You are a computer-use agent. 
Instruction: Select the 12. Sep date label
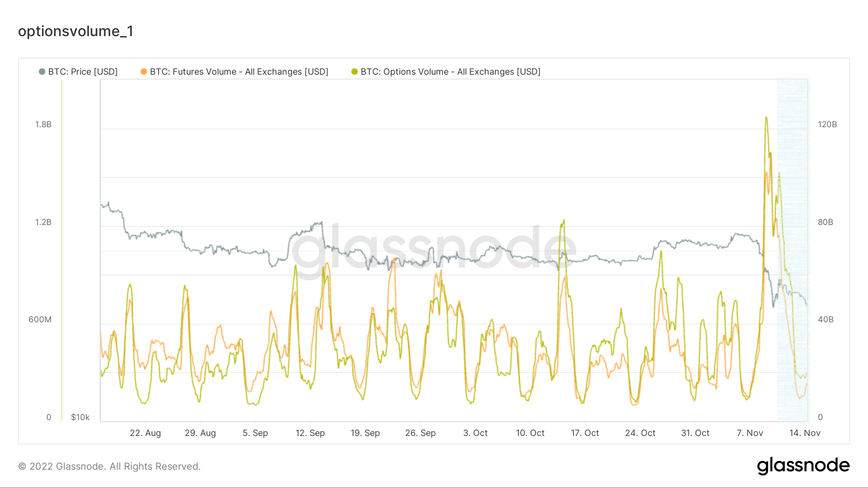310,433
